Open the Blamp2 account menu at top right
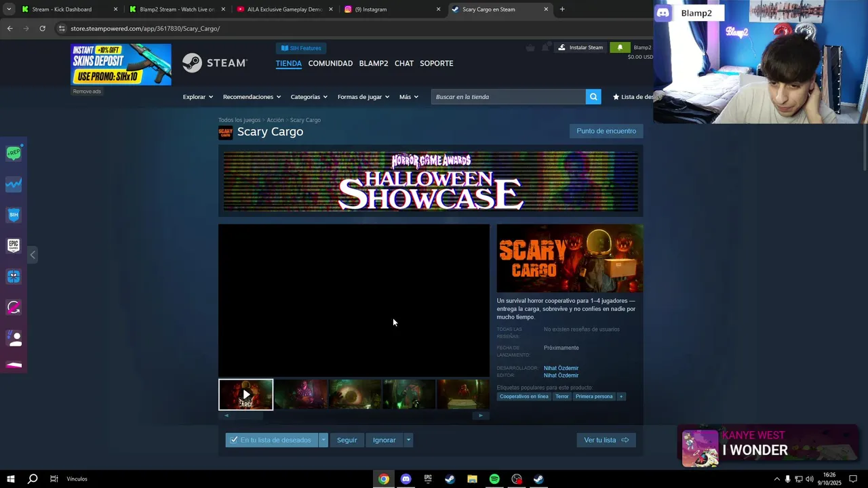Screen dimensions: 868x488 pyautogui.click(x=642, y=47)
